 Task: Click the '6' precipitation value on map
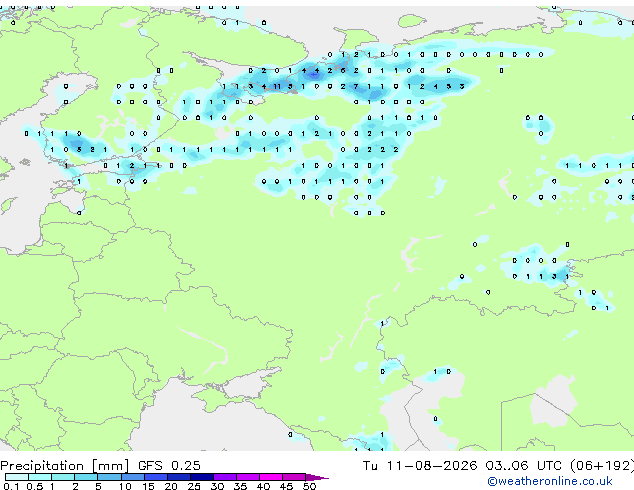(x=343, y=70)
